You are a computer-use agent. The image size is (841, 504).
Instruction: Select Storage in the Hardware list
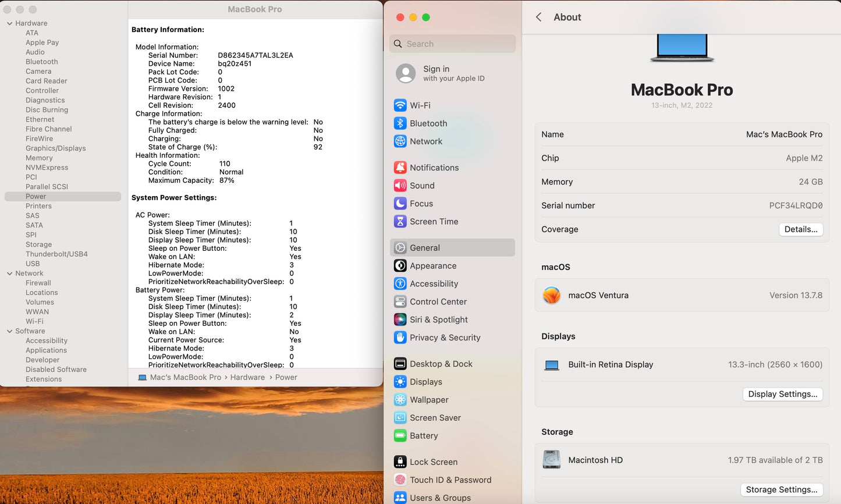click(38, 244)
